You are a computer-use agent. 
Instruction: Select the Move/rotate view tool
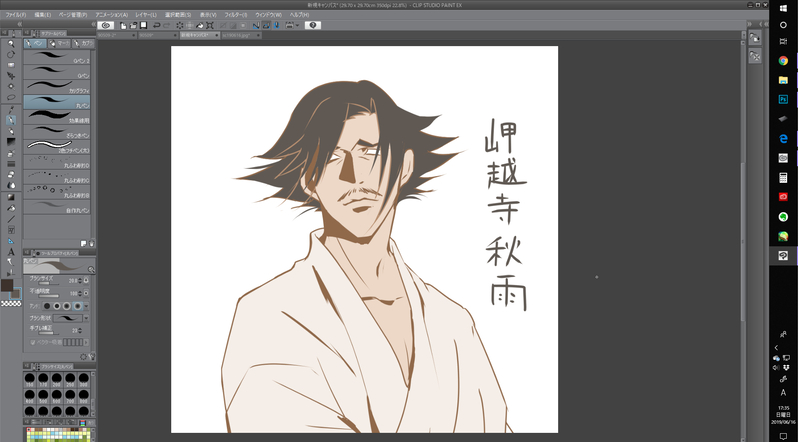coord(11,55)
